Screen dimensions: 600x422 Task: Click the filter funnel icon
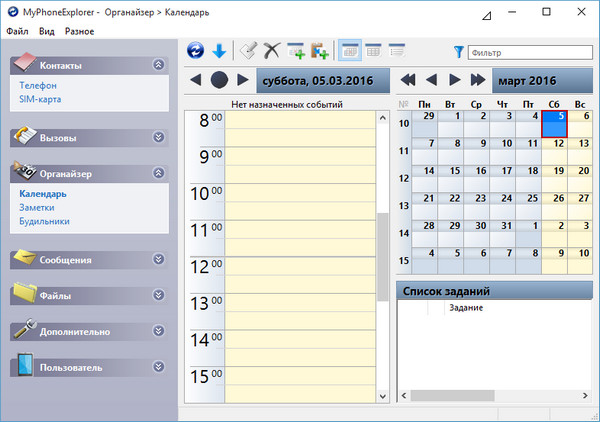pyautogui.click(x=459, y=51)
